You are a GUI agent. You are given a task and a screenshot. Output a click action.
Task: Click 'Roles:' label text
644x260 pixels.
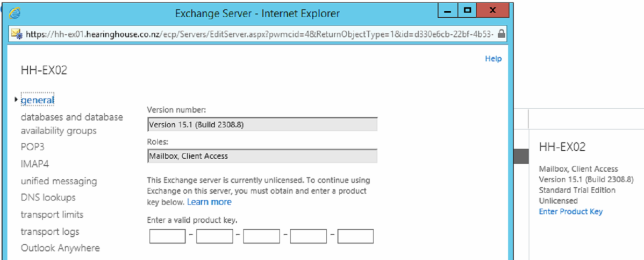[156, 142]
